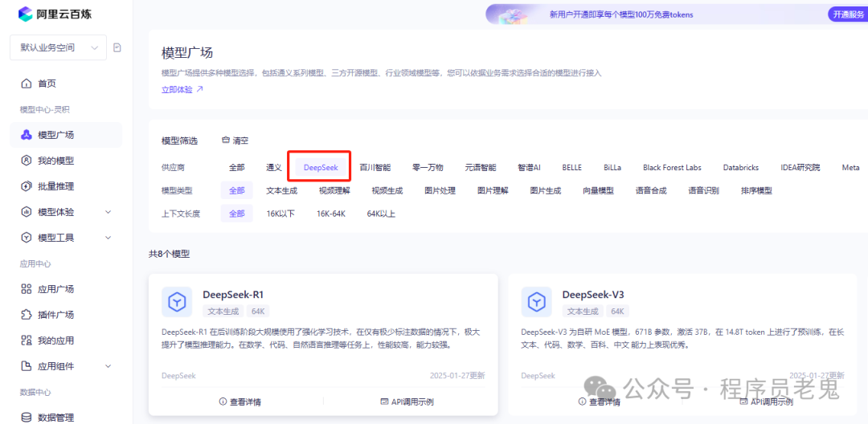Click the document icon beside workspace selector
The width and height of the screenshot is (868, 424).
117,48
